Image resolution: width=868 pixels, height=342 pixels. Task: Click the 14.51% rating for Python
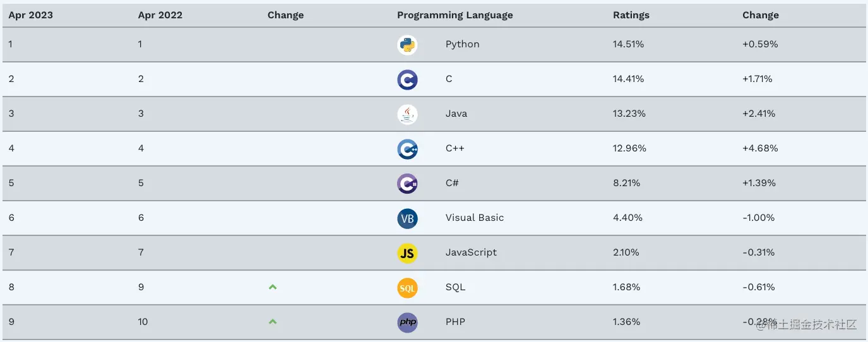pyautogui.click(x=629, y=44)
